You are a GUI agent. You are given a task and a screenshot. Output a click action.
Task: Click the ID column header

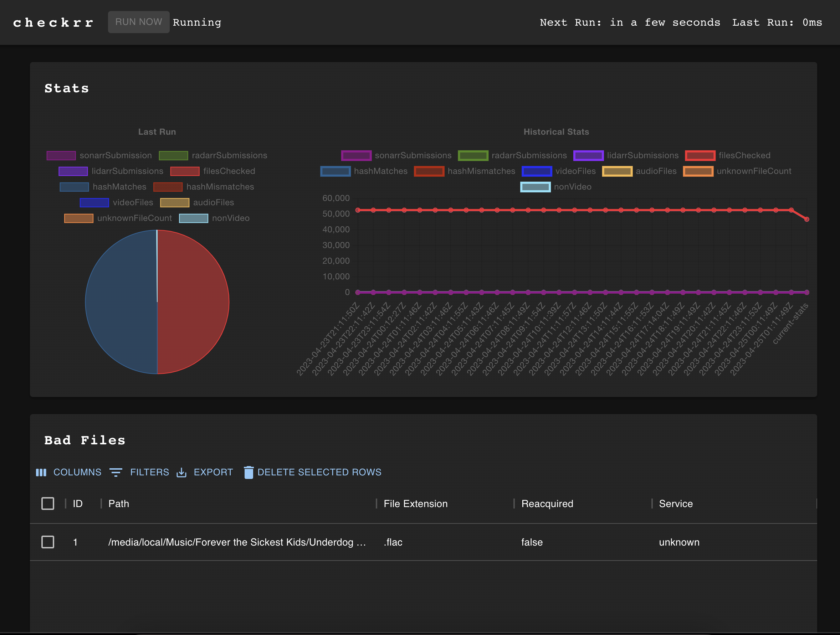77,504
